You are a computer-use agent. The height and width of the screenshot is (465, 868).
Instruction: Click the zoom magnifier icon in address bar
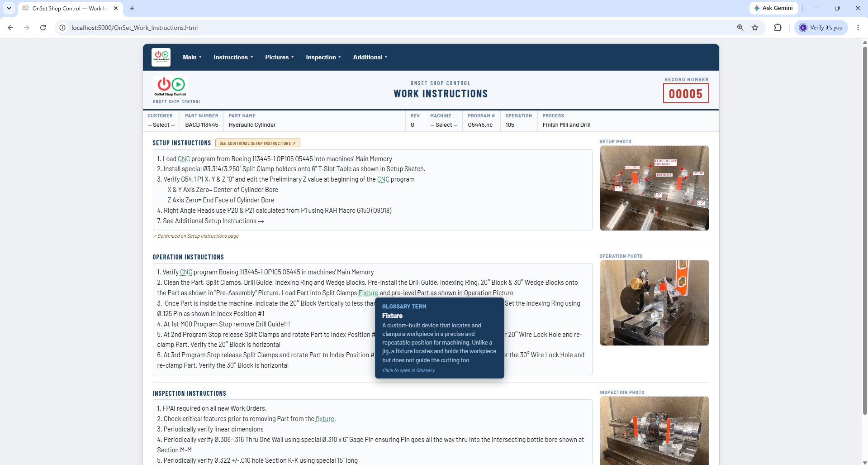740,28
